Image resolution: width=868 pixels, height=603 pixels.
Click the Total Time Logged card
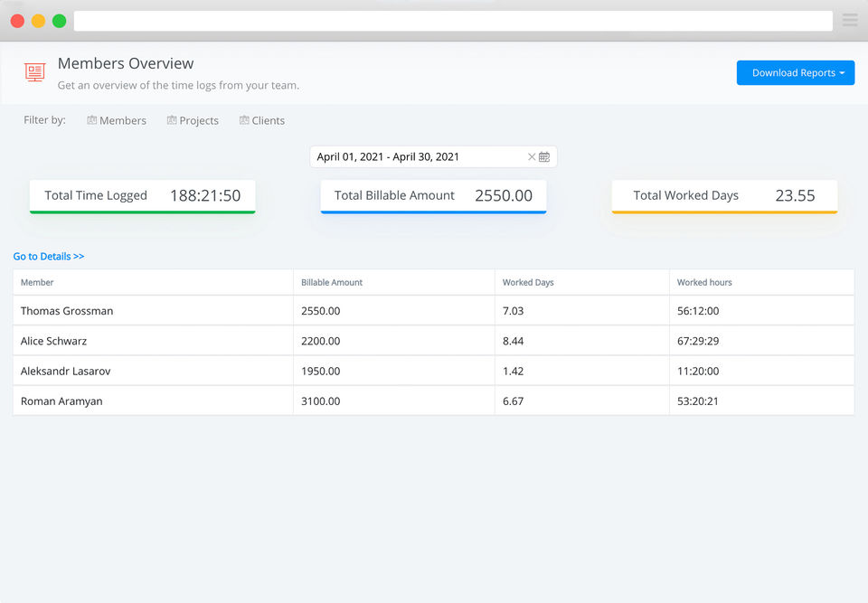tap(142, 195)
